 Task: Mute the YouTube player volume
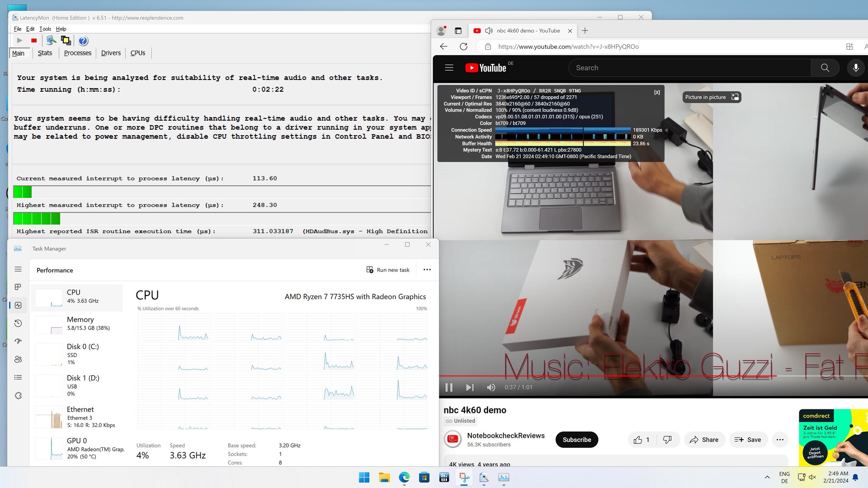coord(491,387)
